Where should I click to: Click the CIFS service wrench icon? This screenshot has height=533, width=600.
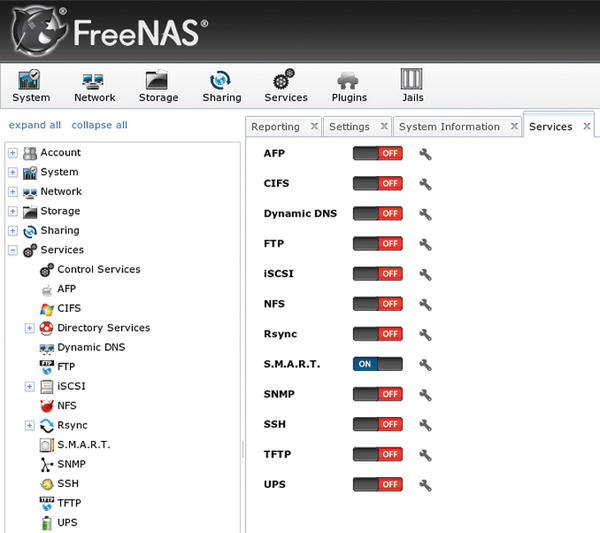tap(425, 184)
